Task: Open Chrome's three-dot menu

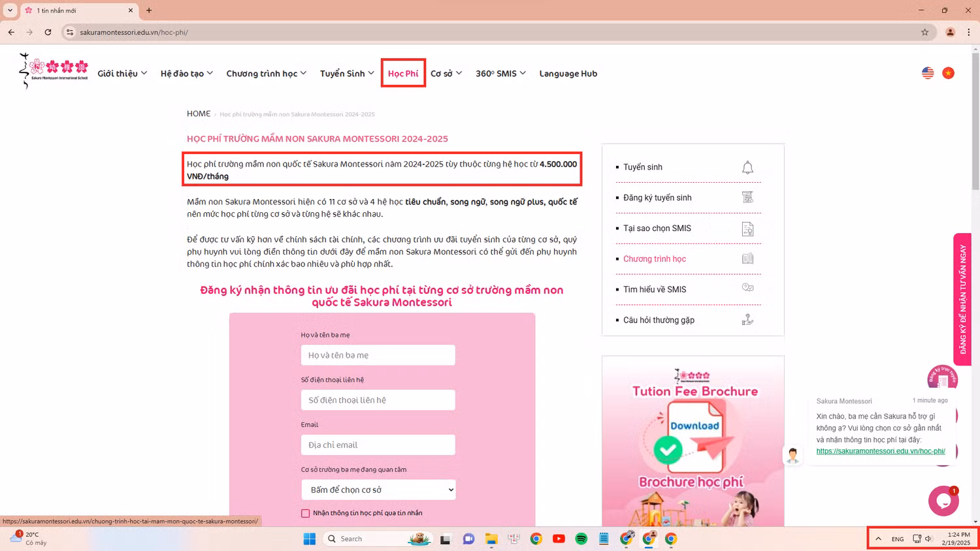Action: click(x=968, y=32)
